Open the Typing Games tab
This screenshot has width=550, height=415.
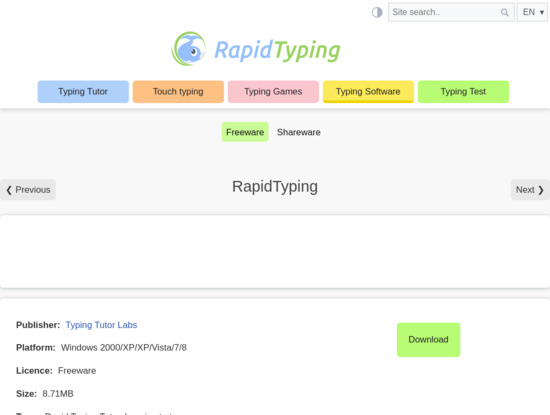[x=273, y=92]
